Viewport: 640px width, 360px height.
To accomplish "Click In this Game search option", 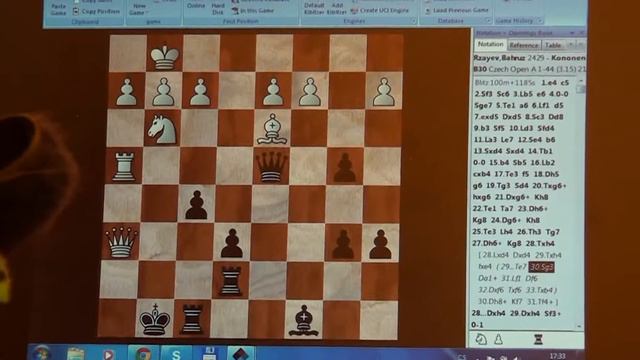I will pos(253,11).
